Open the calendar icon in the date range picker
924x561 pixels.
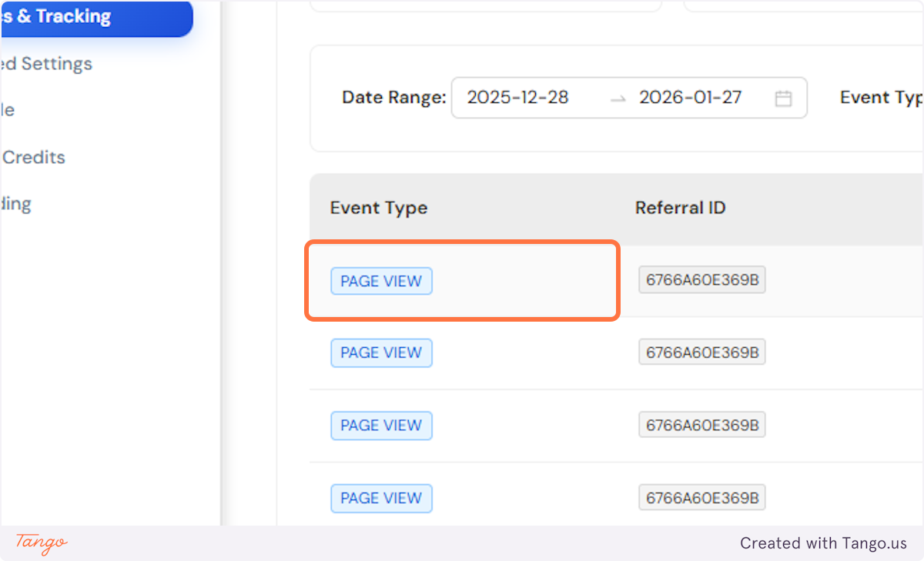[785, 98]
